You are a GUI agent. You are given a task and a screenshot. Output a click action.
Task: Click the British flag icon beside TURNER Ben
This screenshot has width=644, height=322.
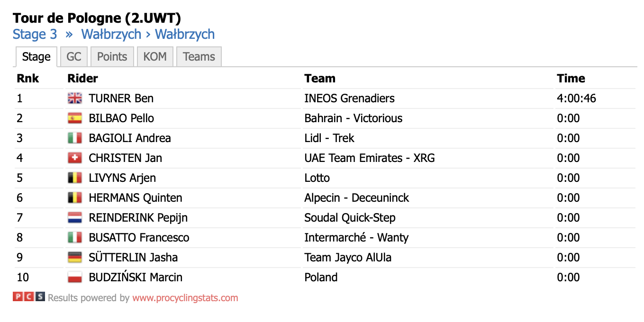point(75,98)
